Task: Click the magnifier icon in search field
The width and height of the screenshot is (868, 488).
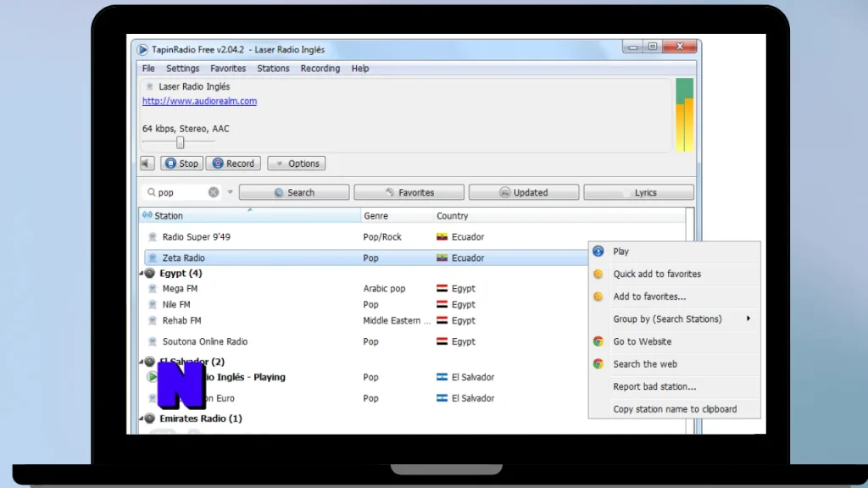Action: coord(151,192)
